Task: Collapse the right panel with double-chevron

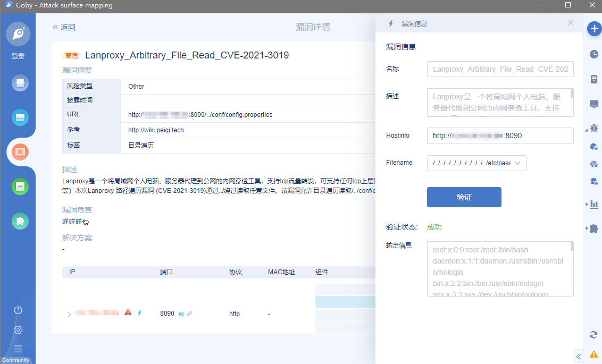Action: click(x=579, y=357)
